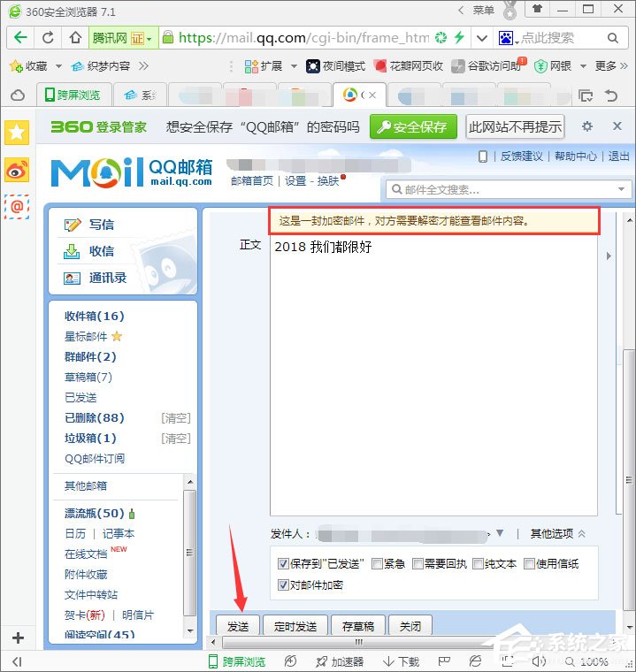Screen dimensions: 636x672
Task: Open 已删除(88) folder
Action: (95, 417)
